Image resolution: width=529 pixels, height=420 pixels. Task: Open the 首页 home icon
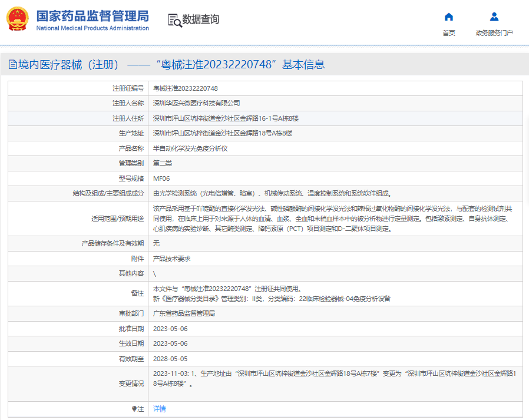[x=449, y=16]
